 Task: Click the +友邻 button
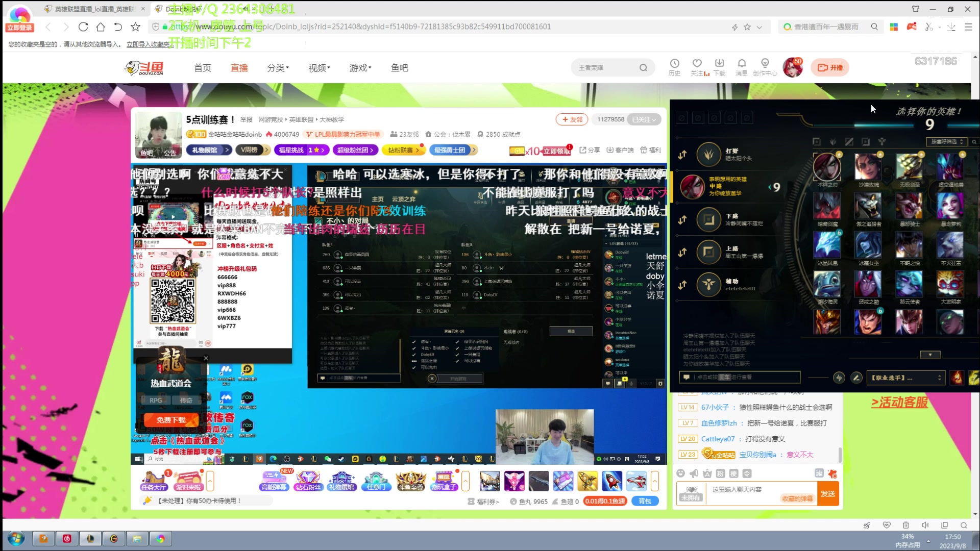tap(572, 119)
